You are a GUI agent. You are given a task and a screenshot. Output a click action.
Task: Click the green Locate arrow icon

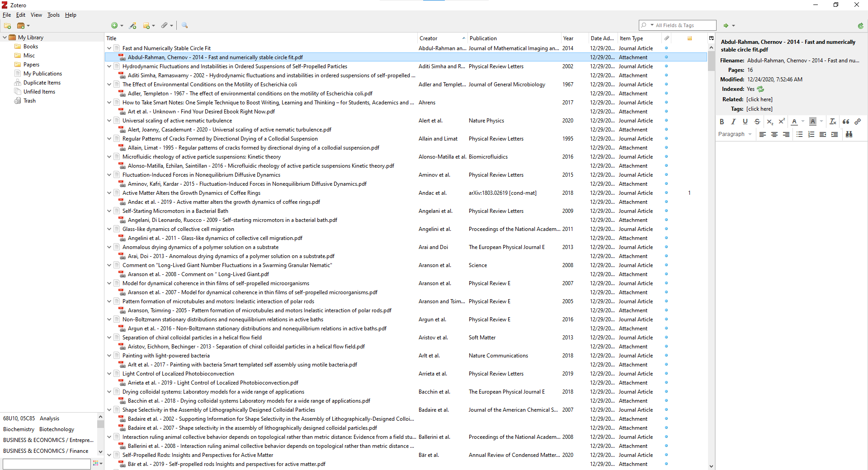(x=726, y=26)
